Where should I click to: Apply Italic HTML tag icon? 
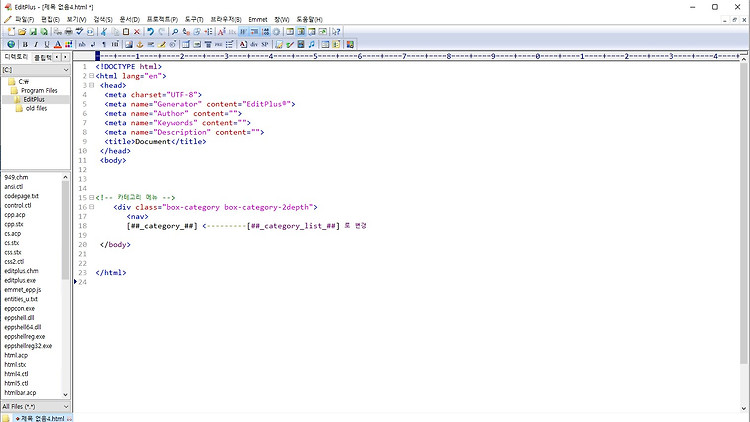[36, 44]
